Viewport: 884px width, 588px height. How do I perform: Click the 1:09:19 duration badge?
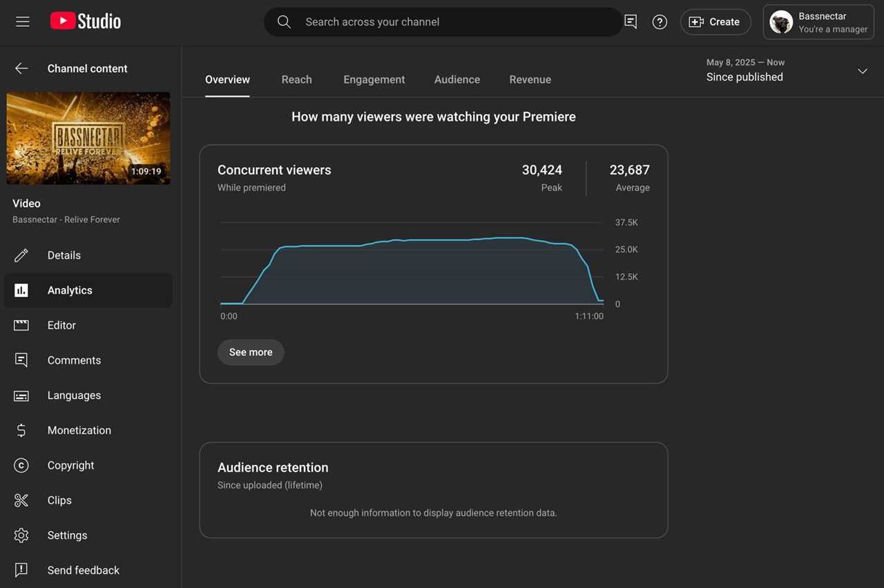click(x=146, y=171)
